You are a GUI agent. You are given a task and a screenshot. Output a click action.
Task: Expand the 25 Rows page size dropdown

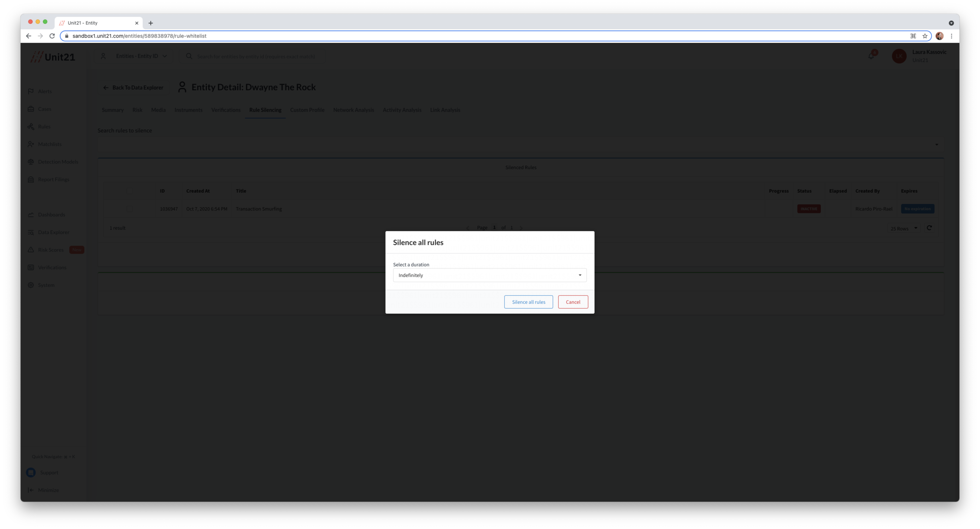pyautogui.click(x=904, y=228)
